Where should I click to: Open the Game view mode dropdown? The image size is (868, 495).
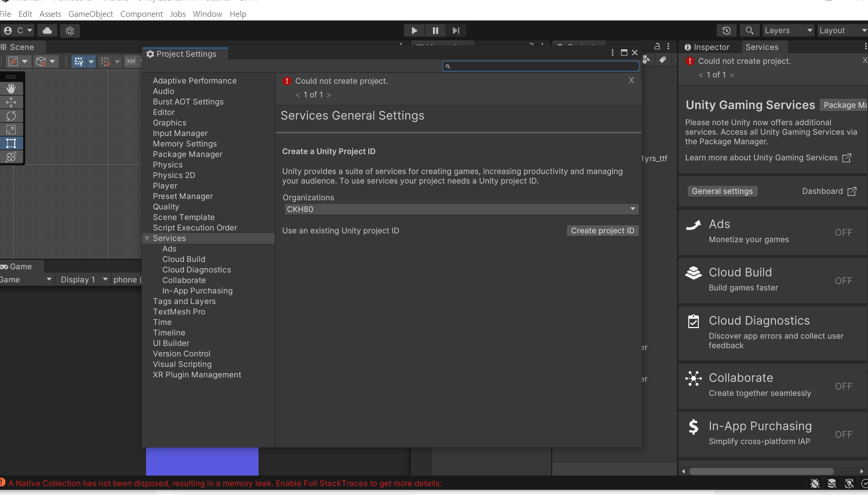pos(26,280)
